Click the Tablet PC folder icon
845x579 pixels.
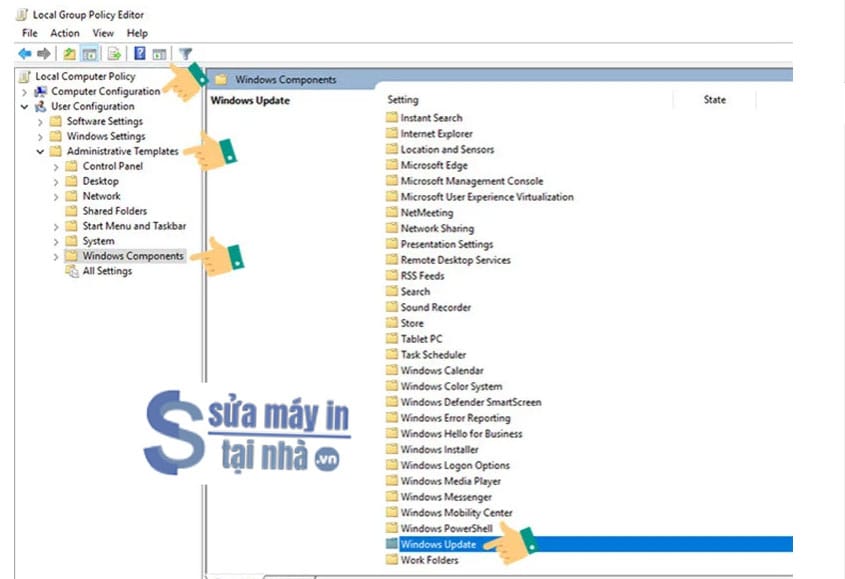pos(392,339)
